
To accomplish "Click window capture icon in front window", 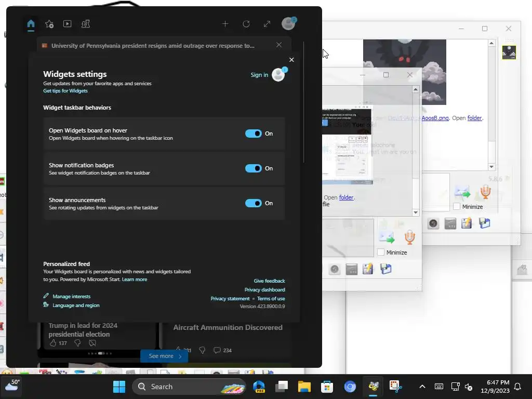I will pyautogui.click(x=352, y=269).
